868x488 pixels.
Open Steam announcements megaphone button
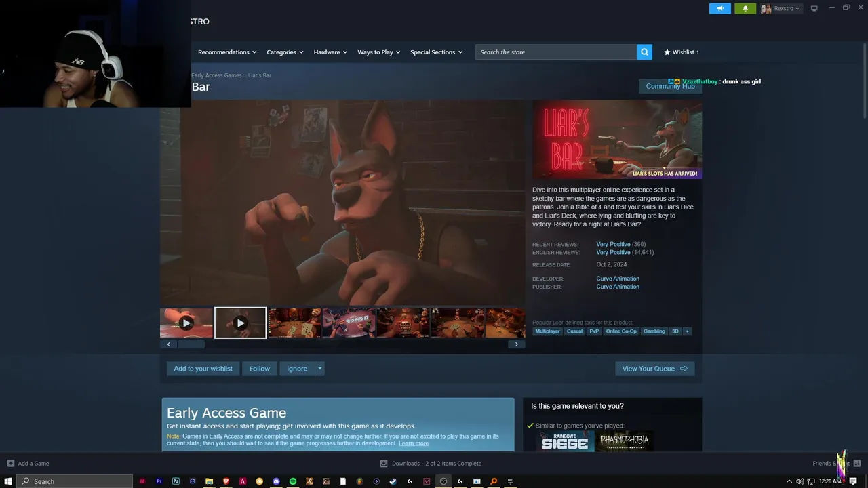pyautogui.click(x=720, y=9)
